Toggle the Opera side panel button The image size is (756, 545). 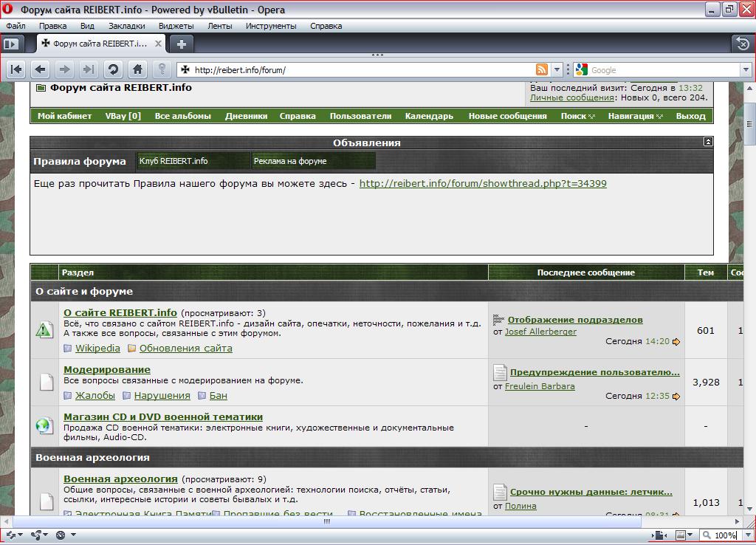(x=11, y=44)
